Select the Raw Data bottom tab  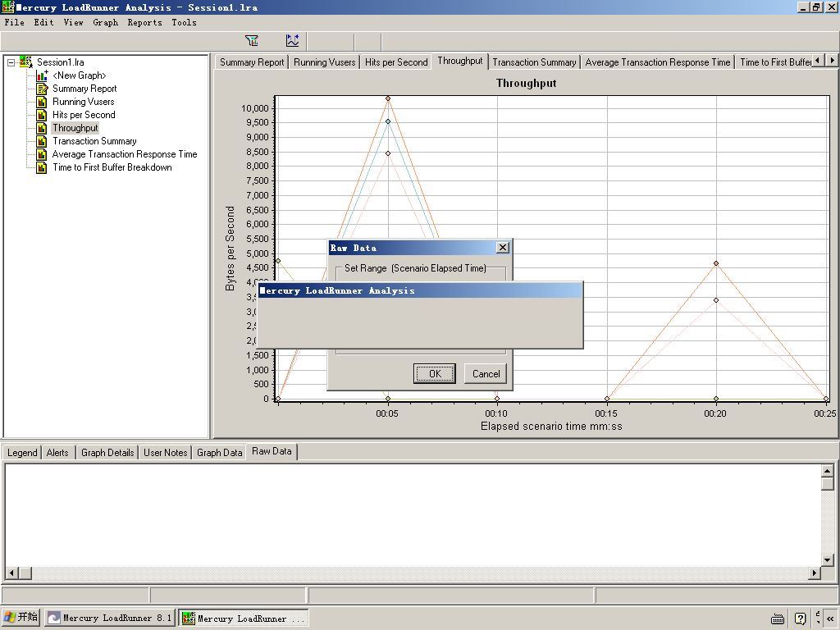coord(272,452)
